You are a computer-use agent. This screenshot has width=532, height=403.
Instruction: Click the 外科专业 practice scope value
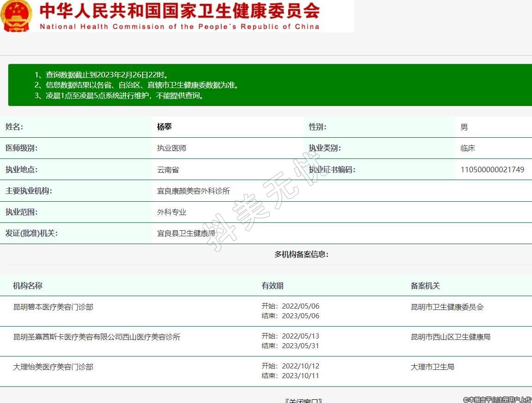(171, 212)
